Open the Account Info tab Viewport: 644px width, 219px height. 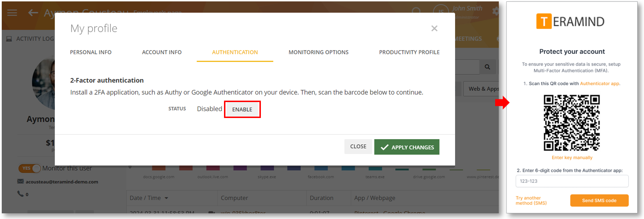(x=162, y=52)
